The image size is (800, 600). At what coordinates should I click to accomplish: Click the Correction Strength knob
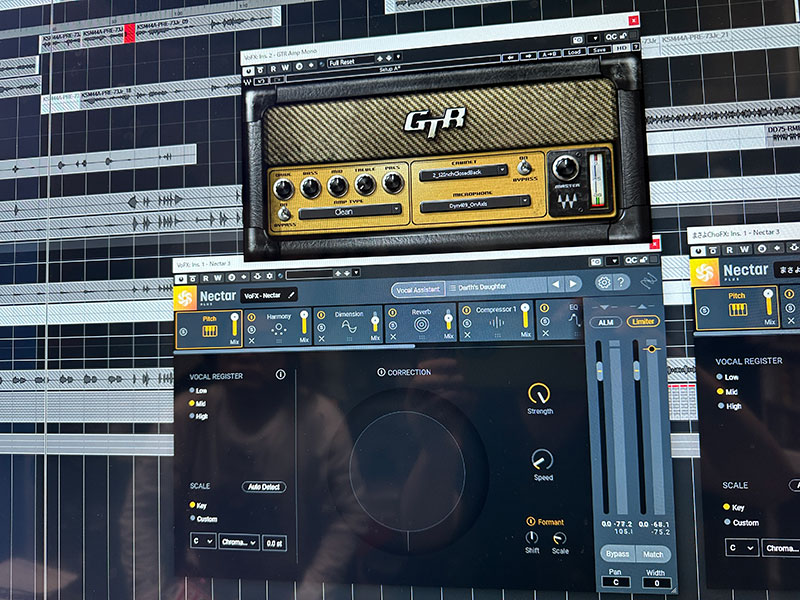pos(539,392)
